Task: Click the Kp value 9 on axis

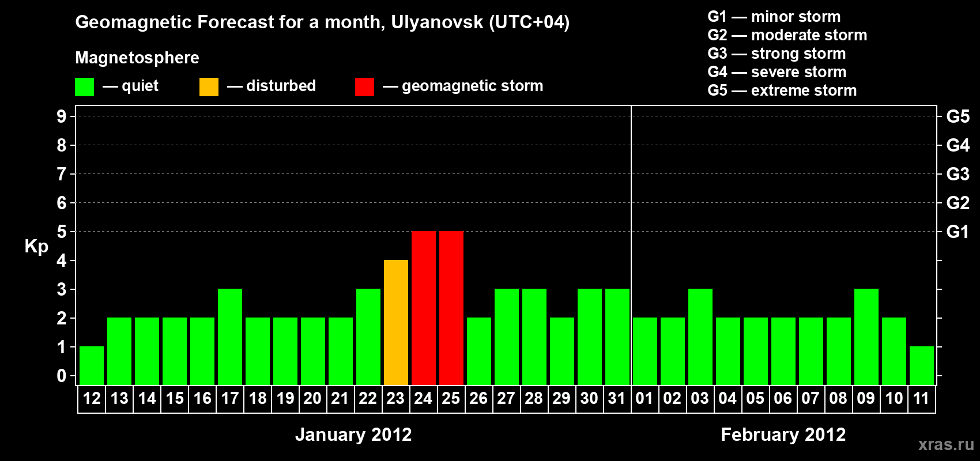Action: pyautogui.click(x=62, y=116)
